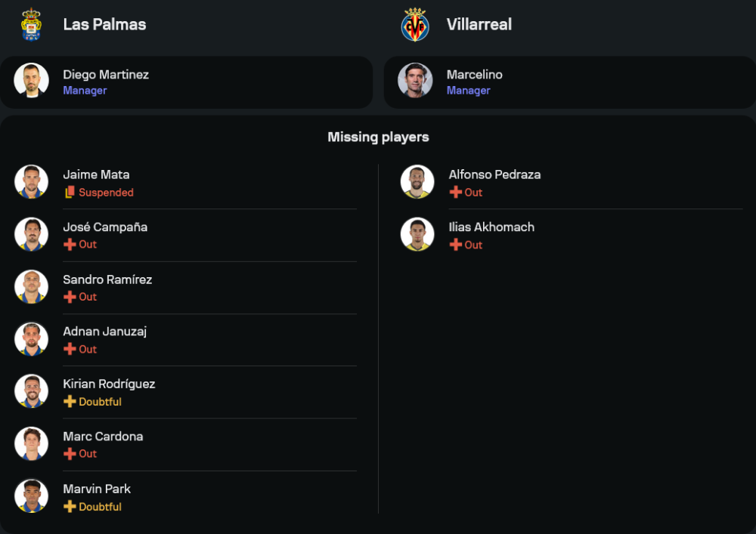Click the yellow doubtful cross under Marvin Park
The width and height of the screenshot is (756, 534).
point(70,507)
